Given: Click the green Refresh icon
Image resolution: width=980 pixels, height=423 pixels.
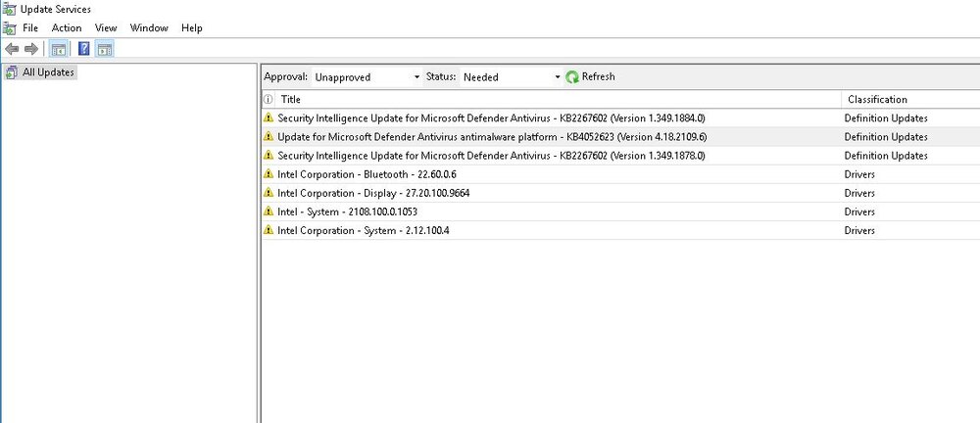Looking at the screenshot, I should 572,76.
